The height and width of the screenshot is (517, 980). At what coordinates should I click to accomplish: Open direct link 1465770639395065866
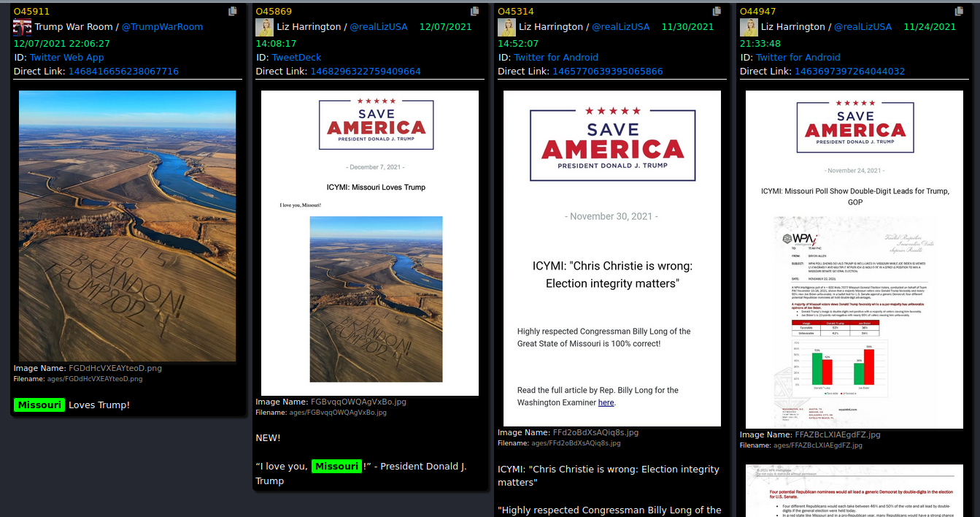[608, 72]
